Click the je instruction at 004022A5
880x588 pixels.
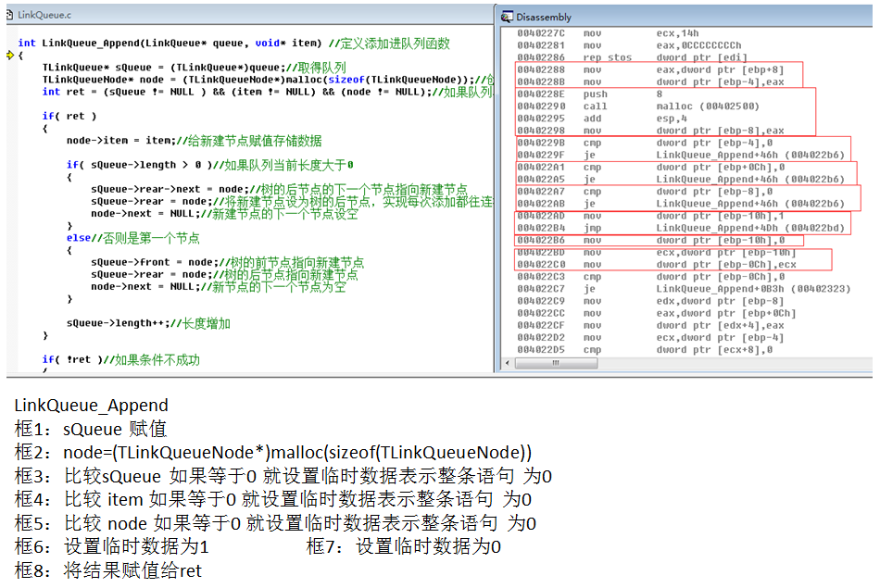click(x=681, y=180)
